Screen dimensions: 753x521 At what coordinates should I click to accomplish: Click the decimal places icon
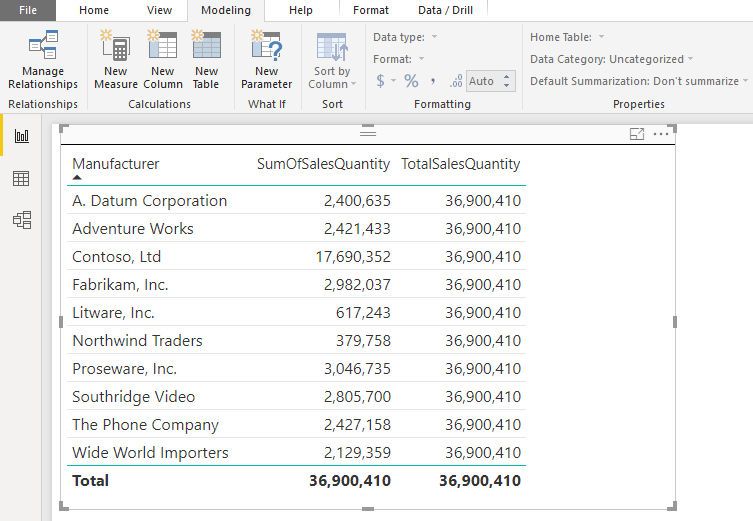tap(456, 81)
